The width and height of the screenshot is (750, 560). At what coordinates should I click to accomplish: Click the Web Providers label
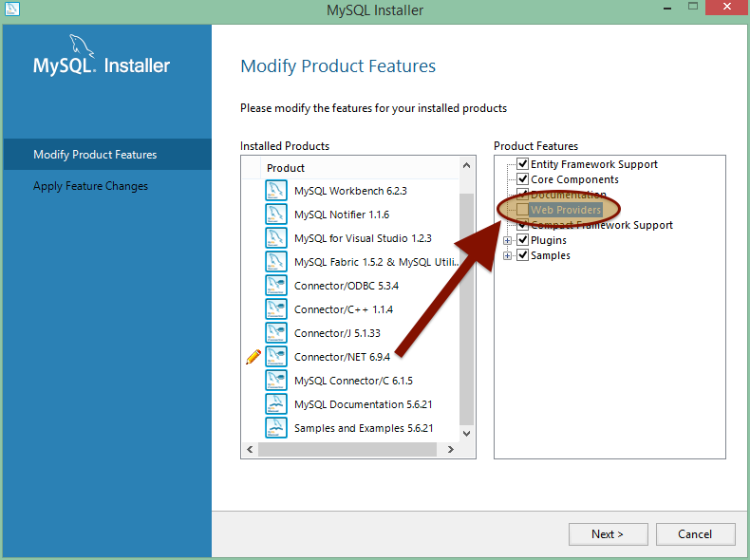pos(566,210)
